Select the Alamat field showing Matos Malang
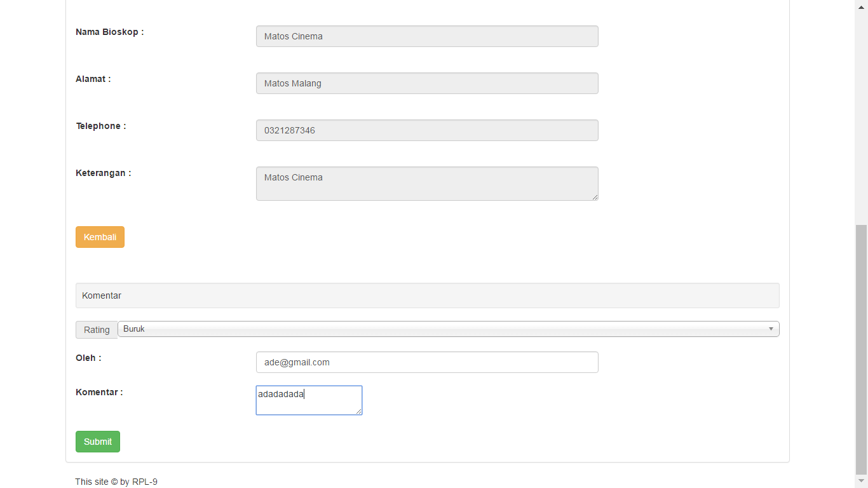868x488 pixels. click(427, 83)
